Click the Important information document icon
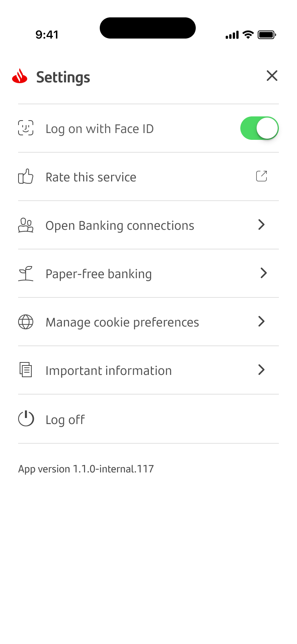This screenshot has width=297, height=644. click(x=26, y=370)
